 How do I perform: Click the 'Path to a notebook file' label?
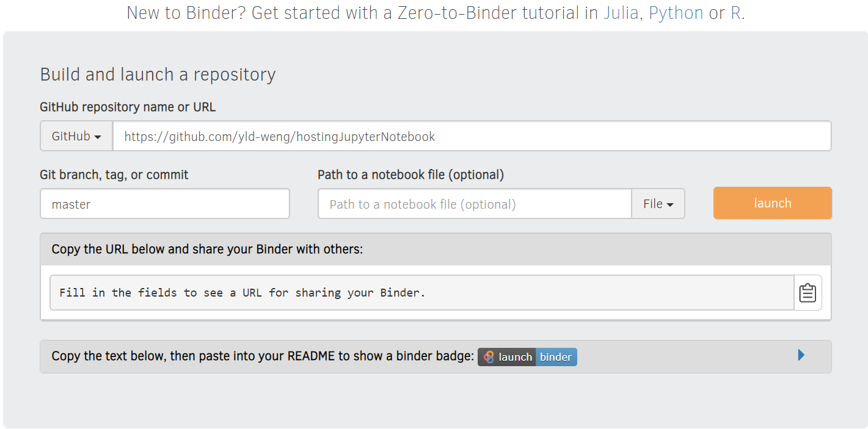pyautogui.click(x=410, y=175)
